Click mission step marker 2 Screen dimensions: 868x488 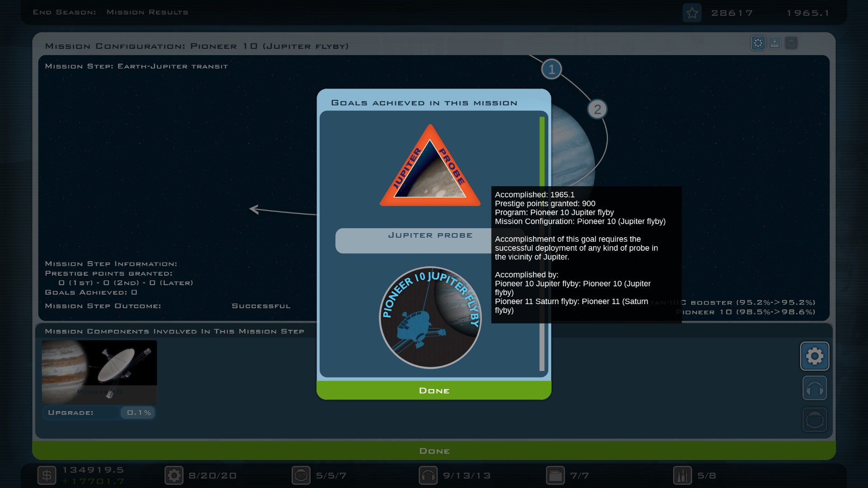[597, 109]
